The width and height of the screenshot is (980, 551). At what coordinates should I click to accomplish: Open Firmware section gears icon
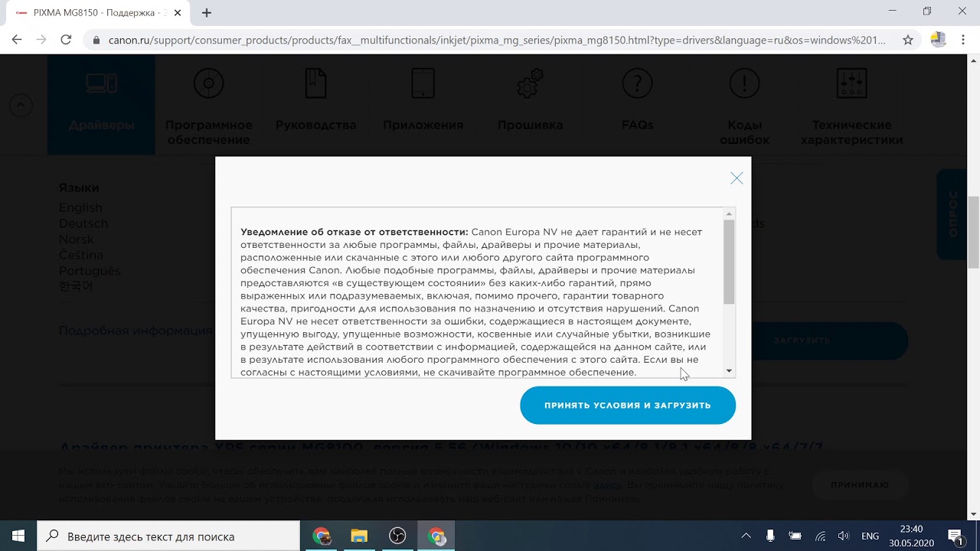pyautogui.click(x=530, y=83)
